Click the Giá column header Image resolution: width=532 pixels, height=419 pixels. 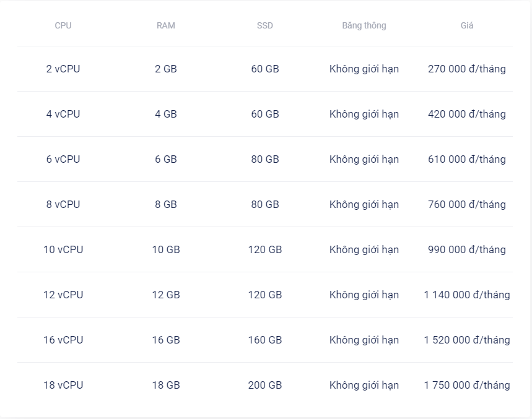467,25
